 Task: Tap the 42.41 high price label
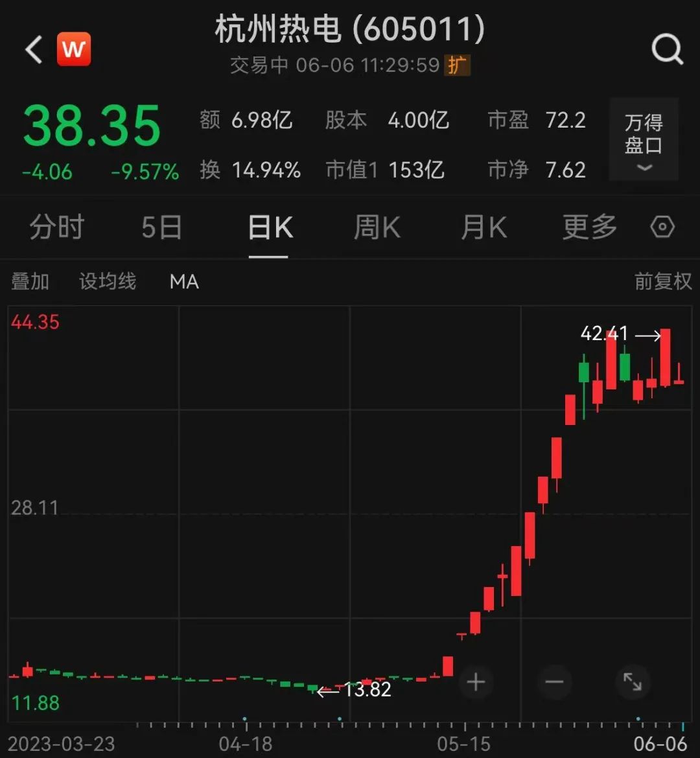pyautogui.click(x=604, y=334)
